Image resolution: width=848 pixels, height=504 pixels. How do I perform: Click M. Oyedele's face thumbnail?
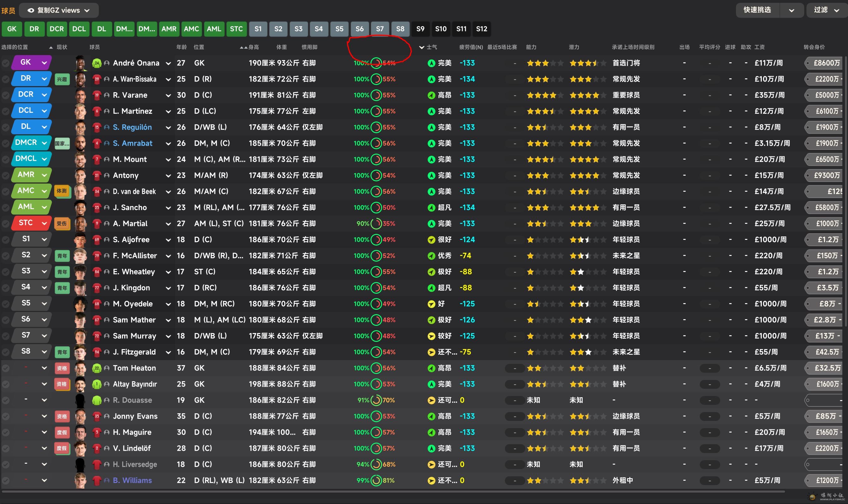tap(80, 304)
